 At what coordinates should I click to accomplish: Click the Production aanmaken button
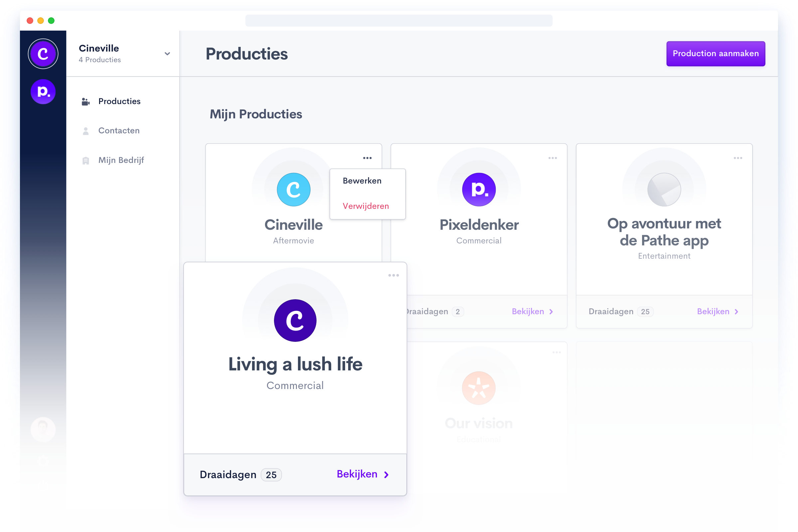point(716,54)
